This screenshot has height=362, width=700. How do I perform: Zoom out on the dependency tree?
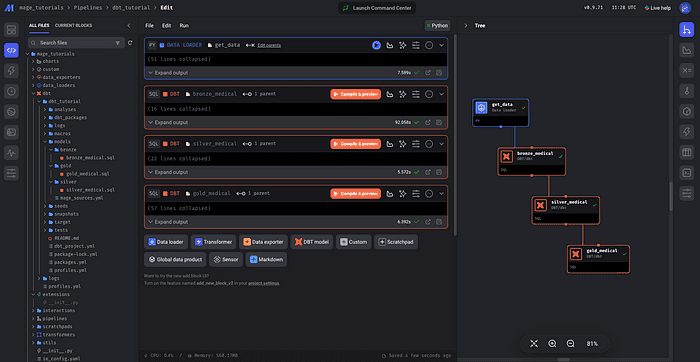tap(570, 344)
